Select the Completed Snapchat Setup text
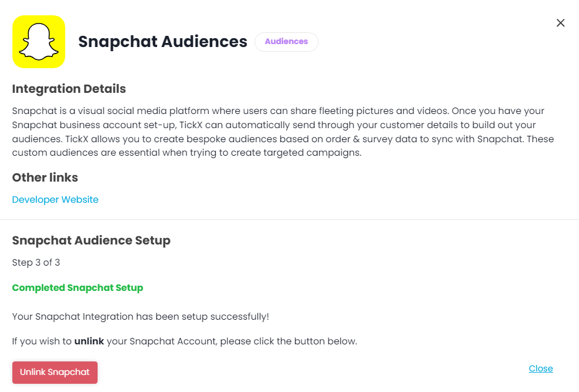Image resolution: width=579 pixels, height=392 pixels. pyautogui.click(x=78, y=287)
